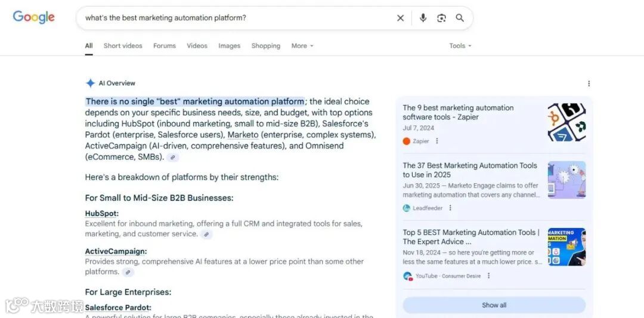The height and width of the screenshot is (318, 644).
Task: Switch to Short videos tab
Action: [x=123, y=45]
